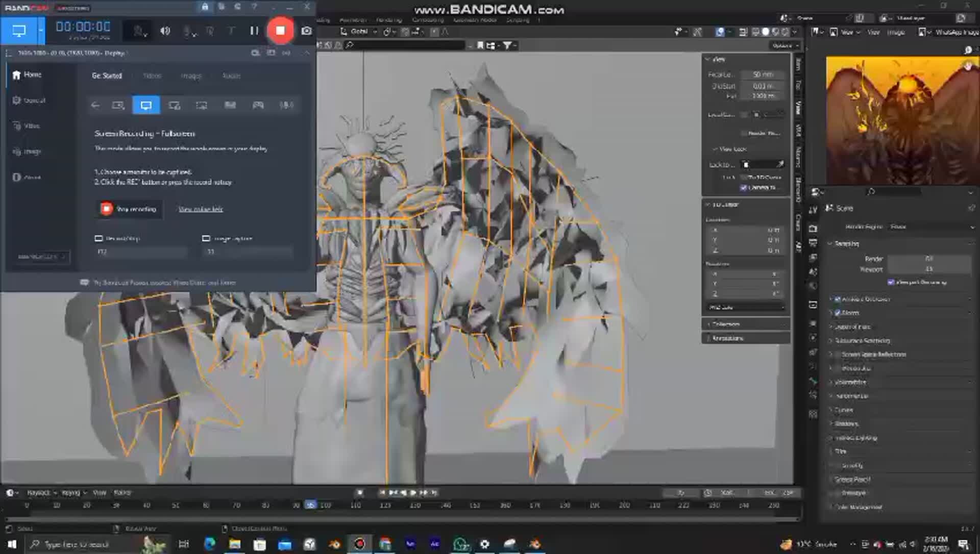Select Bandicam's game recording mode icon
980x554 pixels.
coord(258,106)
